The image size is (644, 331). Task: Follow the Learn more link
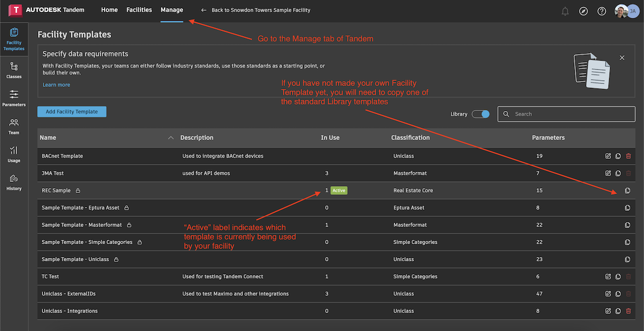point(56,85)
